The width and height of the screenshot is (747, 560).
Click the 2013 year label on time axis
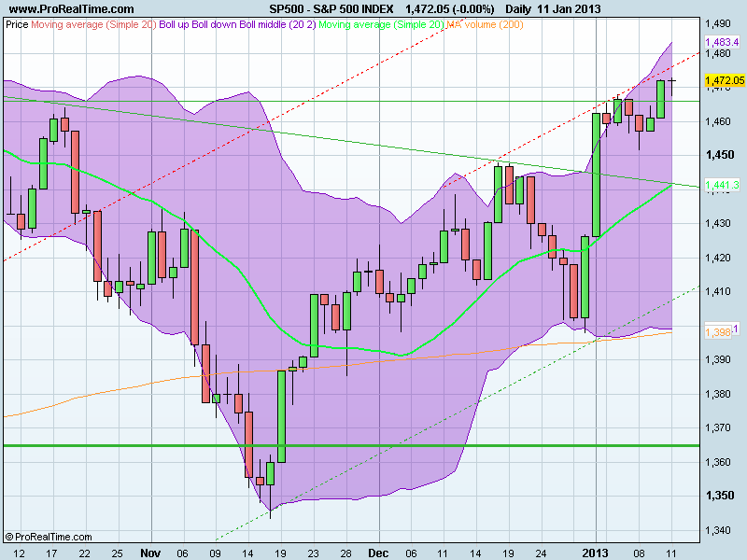click(596, 553)
